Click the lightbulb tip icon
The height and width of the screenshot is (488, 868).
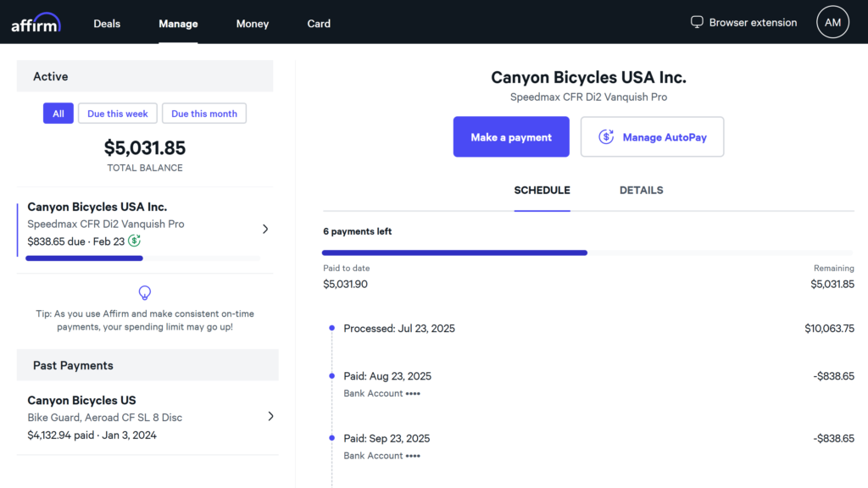click(x=145, y=292)
